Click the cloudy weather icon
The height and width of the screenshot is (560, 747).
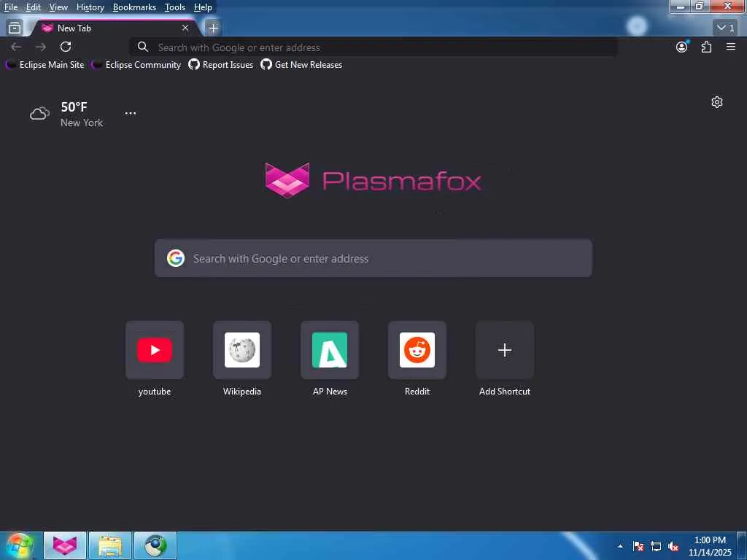(x=39, y=114)
